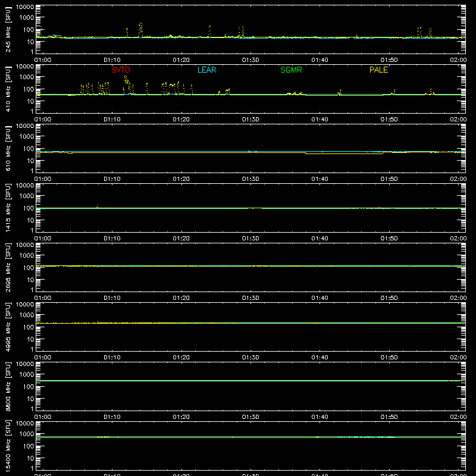
Task: Click the 02:00 time label below the 610 MHz plot
Action: [458, 179]
